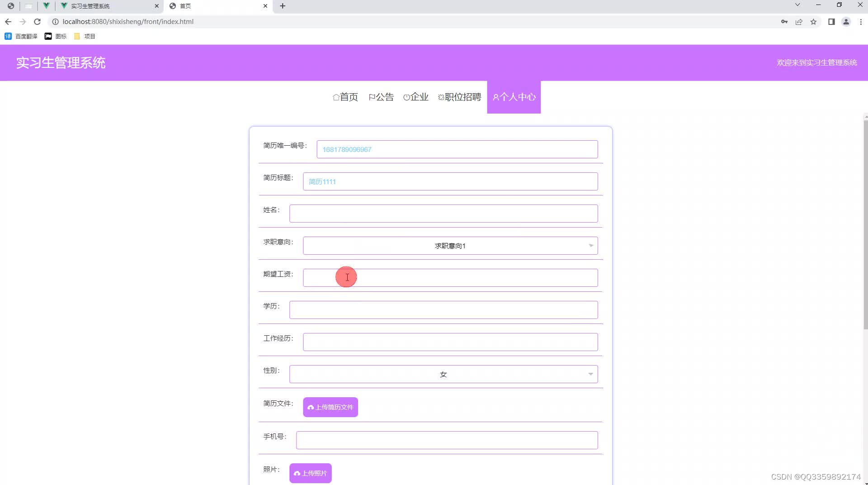Image resolution: width=868 pixels, height=485 pixels.
Task: Click the forward navigation arrow
Action: pyautogui.click(x=23, y=22)
